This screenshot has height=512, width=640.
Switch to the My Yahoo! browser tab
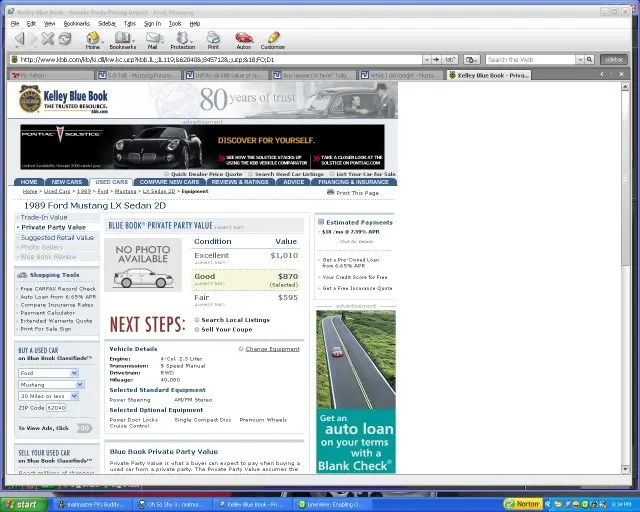point(51,75)
